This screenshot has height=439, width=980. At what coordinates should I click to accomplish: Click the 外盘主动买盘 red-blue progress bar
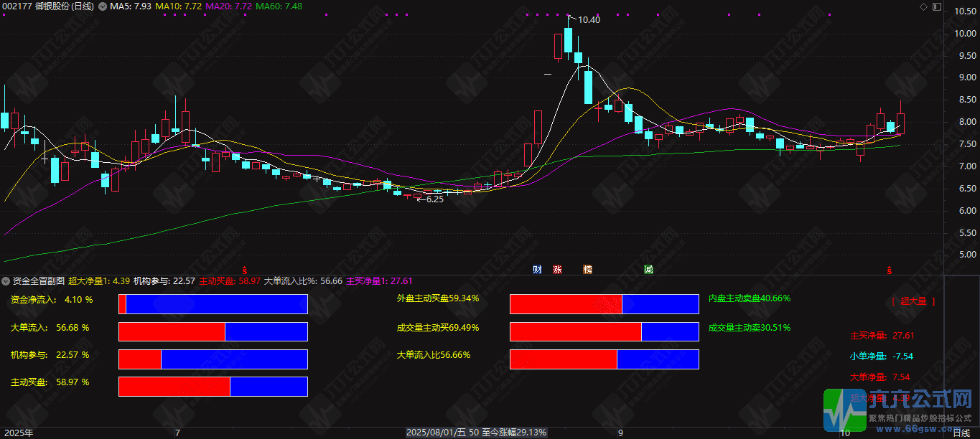coord(604,304)
